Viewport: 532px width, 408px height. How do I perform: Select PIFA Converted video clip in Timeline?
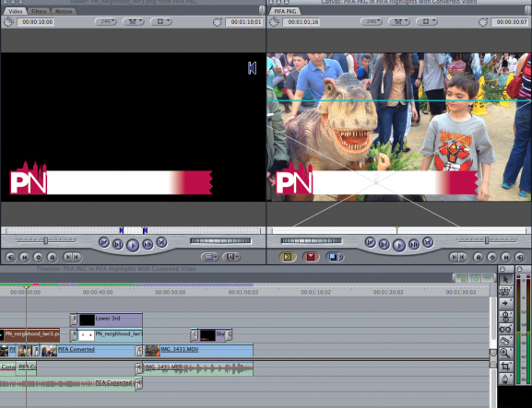pyautogui.click(x=89, y=350)
